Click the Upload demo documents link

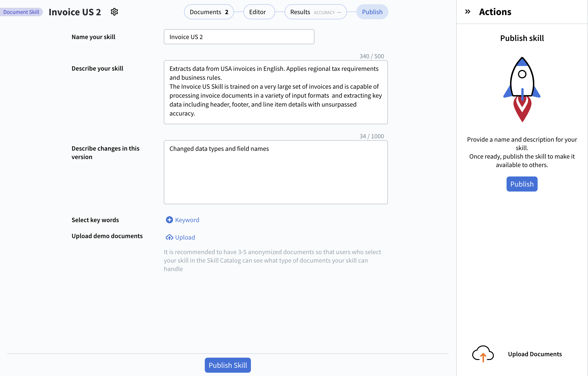pyautogui.click(x=185, y=237)
